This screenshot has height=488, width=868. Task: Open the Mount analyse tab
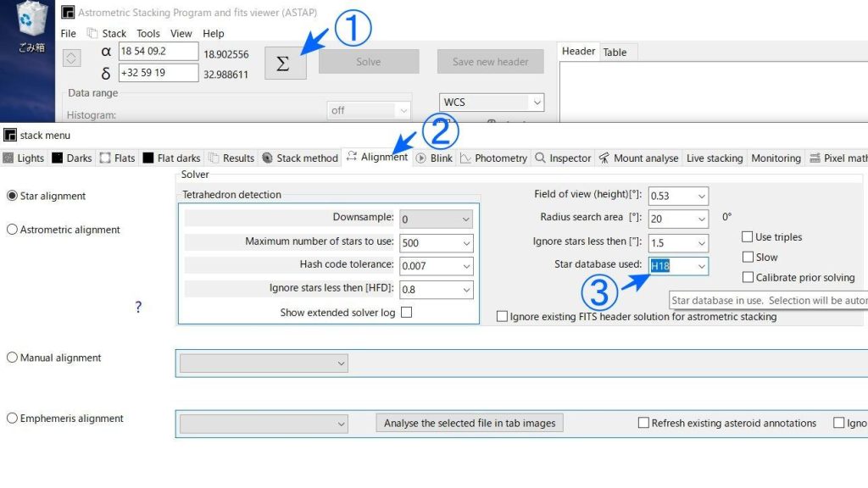tap(638, 158)
